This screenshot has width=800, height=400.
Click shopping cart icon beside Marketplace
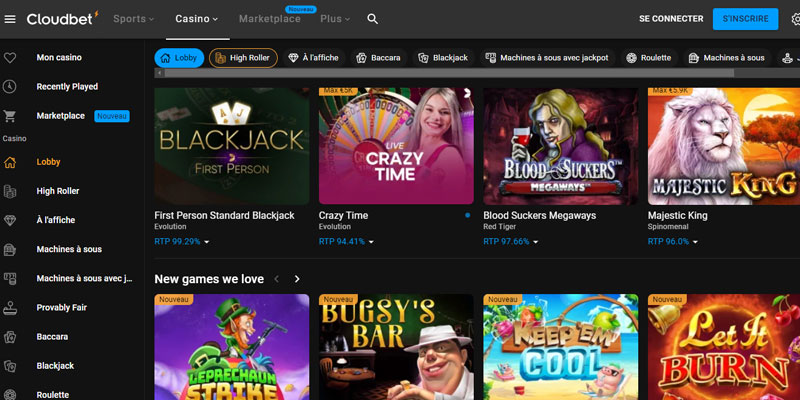click(x=10, y=116)
